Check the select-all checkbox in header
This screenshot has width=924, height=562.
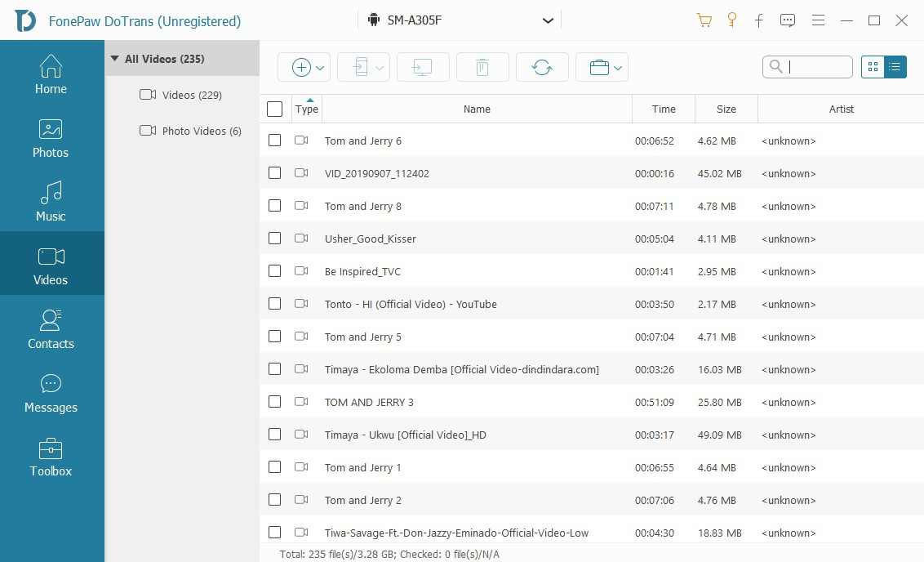click(275, 109)
